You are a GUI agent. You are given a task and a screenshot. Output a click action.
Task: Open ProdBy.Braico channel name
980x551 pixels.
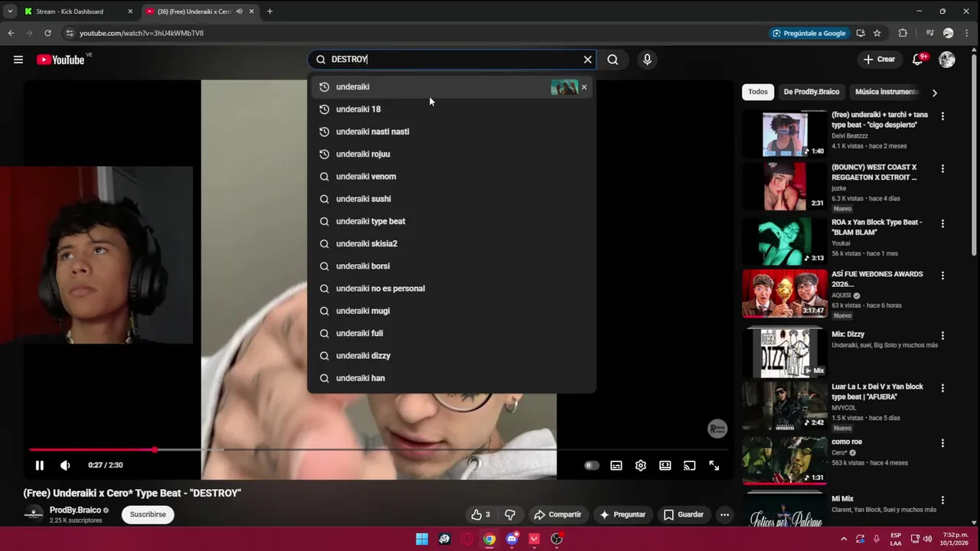75,510
